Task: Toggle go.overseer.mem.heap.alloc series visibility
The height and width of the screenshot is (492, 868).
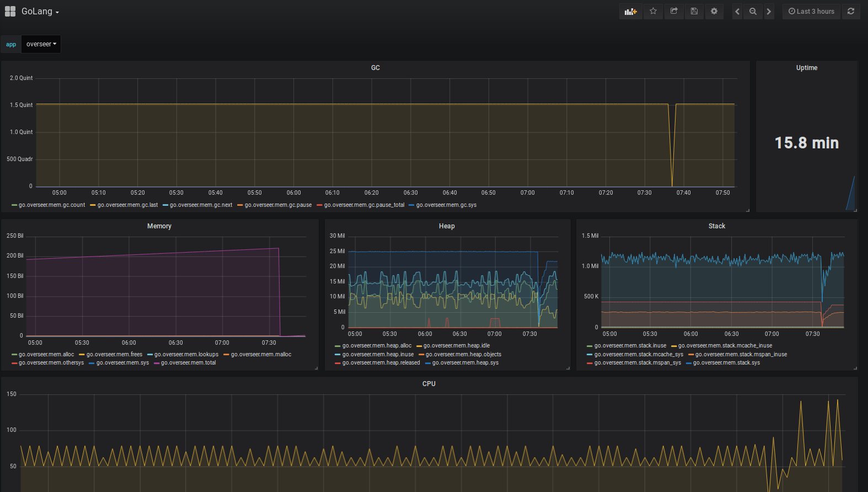Action: coord(377,346)
